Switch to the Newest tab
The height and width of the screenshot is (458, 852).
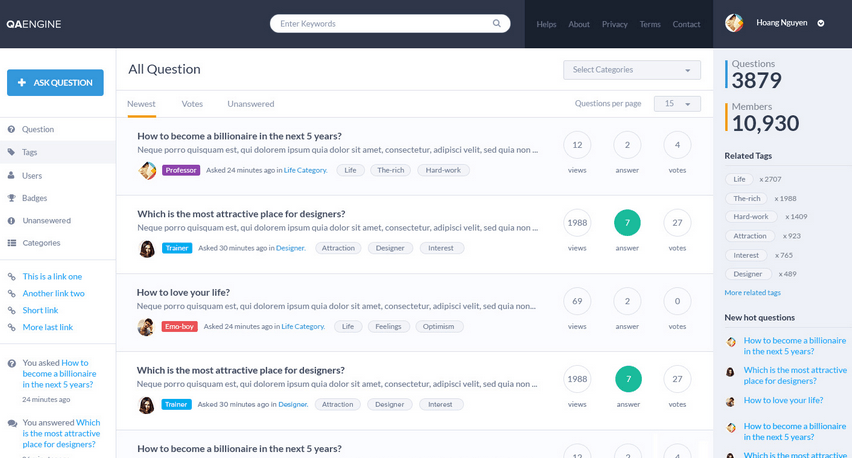141,104
